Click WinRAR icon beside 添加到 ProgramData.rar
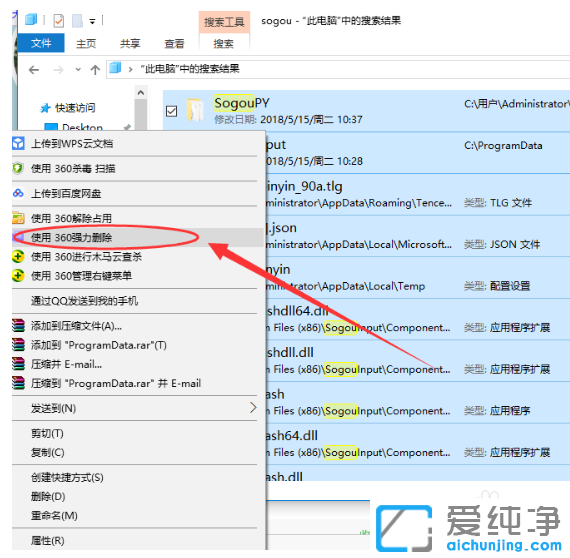The height and width of the screenshot is (558, 570). point(18,345)
